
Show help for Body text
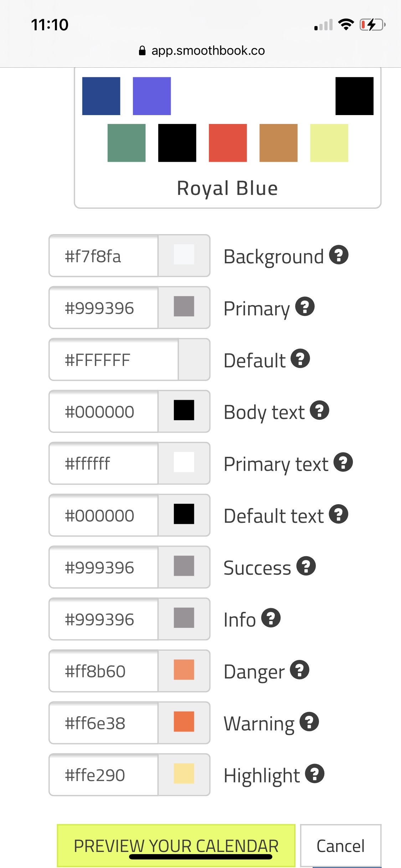click(x=319, y=410)
